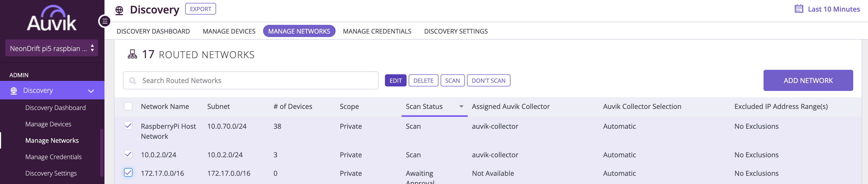Viewport: 868px width, 184px height.
Task: Sort by the Network Name column header
Action: point(165,106)
